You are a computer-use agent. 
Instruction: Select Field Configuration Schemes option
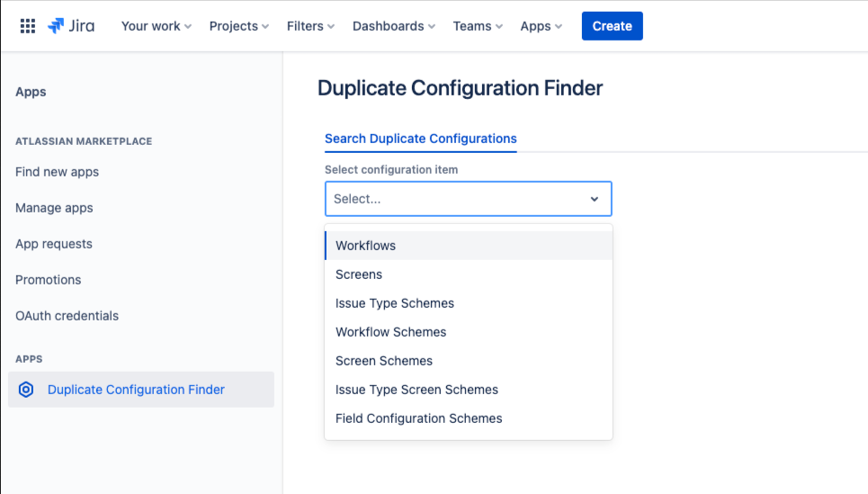pyautogui.click(x=419, y=418)
